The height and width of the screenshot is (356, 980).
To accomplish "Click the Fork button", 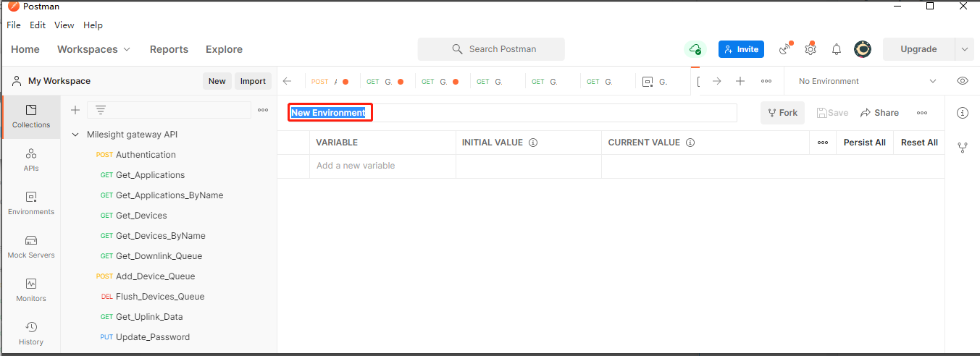I will point(782,113).
